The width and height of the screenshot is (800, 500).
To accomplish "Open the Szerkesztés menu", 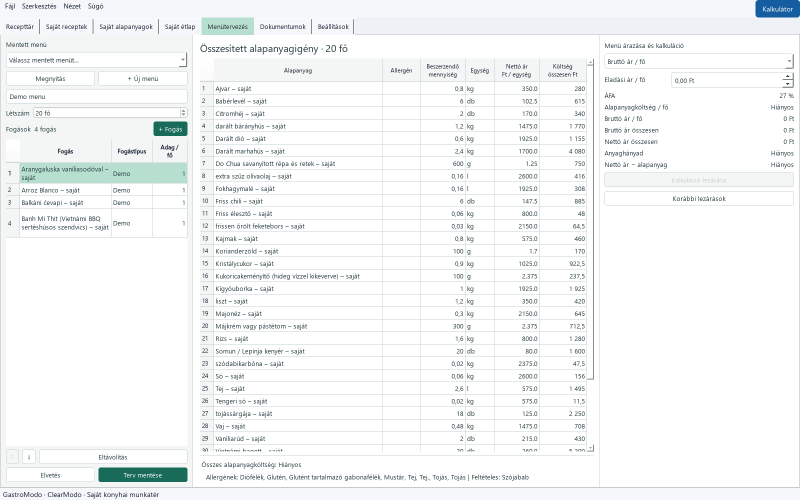I will tap(39, 6).
